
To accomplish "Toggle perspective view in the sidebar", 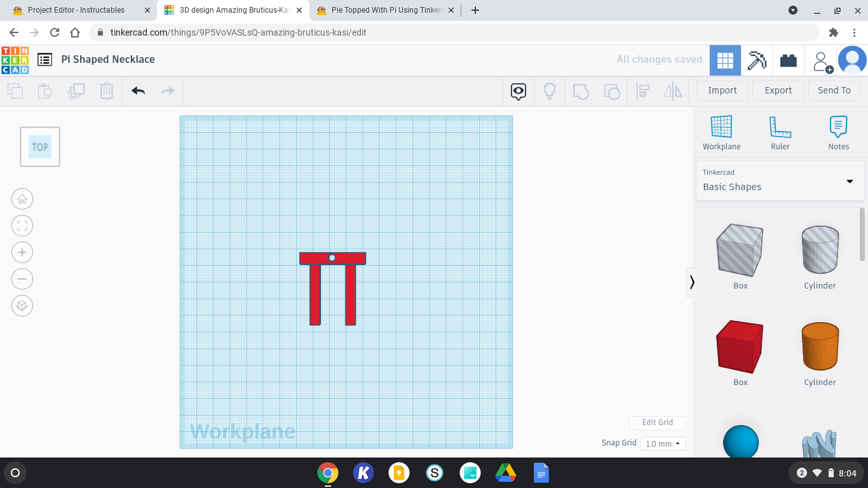I will (x=22, y=306).
